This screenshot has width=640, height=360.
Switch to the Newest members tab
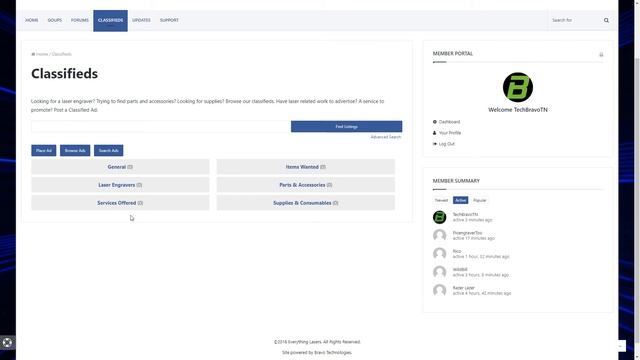441,200
